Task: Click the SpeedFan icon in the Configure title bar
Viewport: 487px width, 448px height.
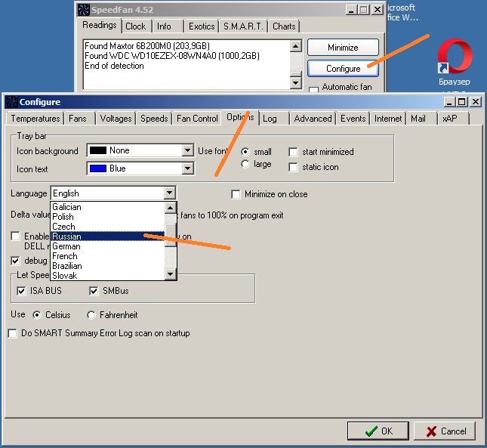Action: pos(11,102)
